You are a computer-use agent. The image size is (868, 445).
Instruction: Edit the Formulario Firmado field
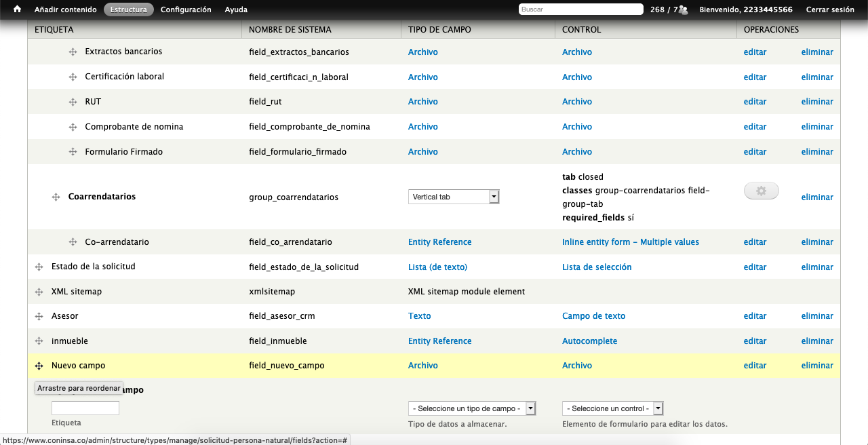tap(755, 152)
